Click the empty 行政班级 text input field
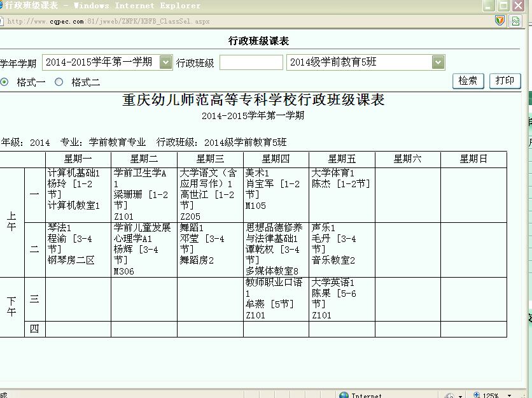 point(251,62)
